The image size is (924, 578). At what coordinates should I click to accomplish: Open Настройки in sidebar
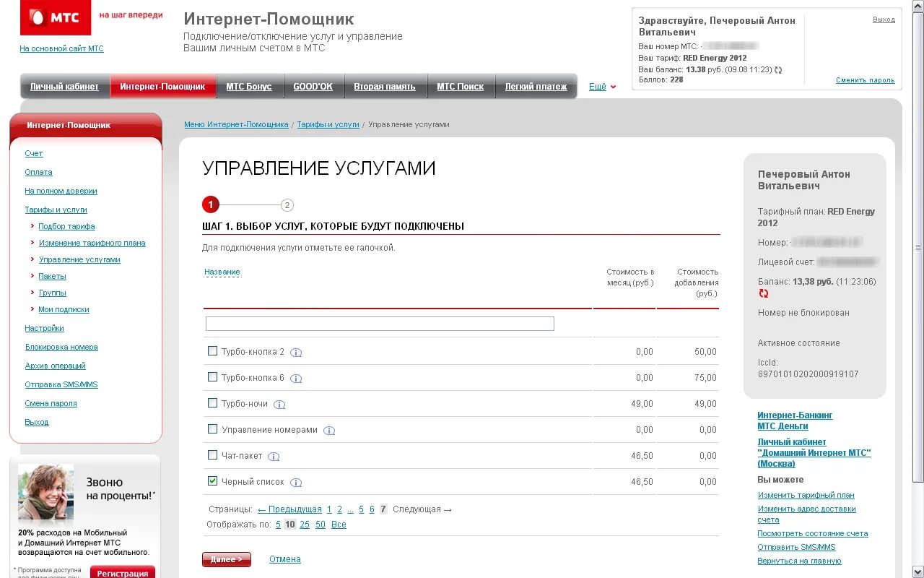pos(44,328)
